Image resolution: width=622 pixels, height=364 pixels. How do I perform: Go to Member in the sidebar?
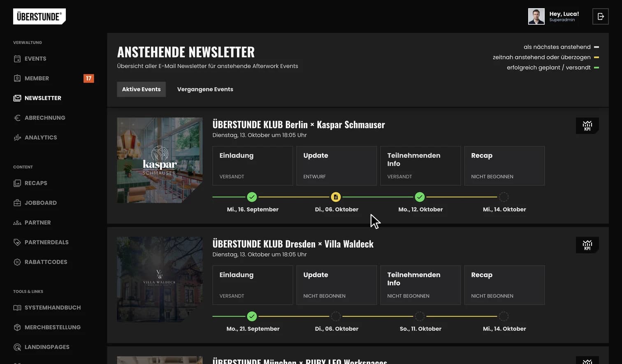(x=37, y=78)
